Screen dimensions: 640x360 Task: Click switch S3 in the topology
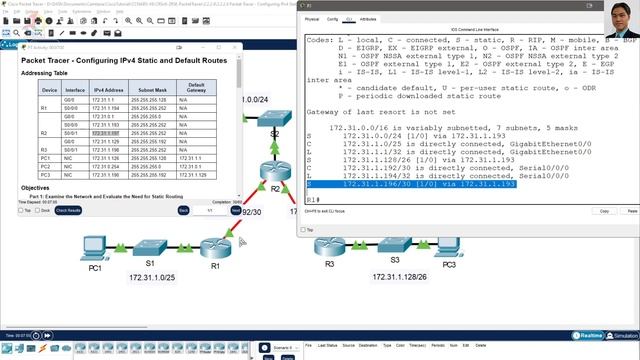point(394,244)
